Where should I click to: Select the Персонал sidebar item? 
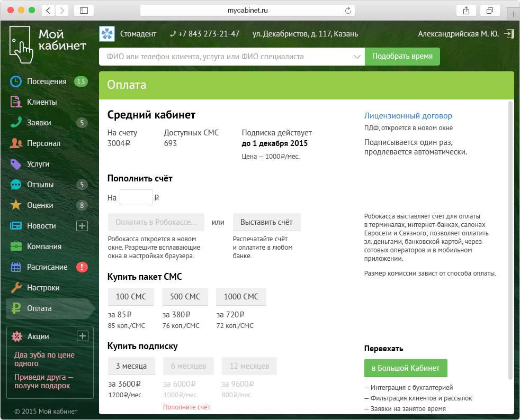[x=43, y=143]
